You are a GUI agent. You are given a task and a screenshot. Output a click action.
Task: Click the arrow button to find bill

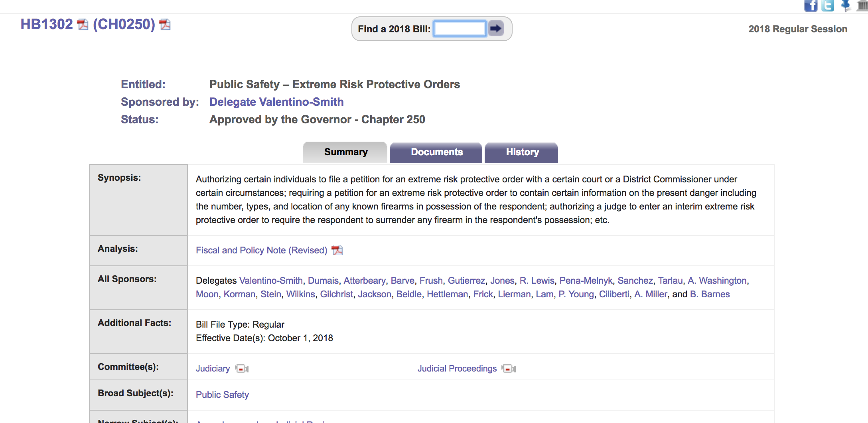(x=496, y=29)
